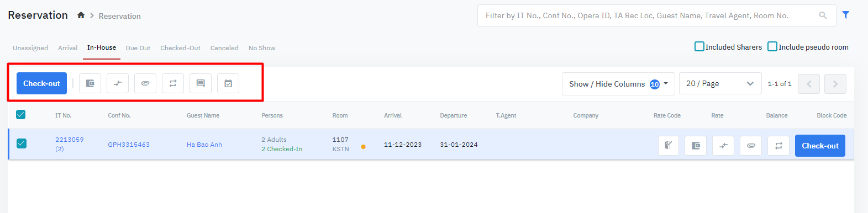
Task: Expand the Show / Hide Columns dropdown
Action: tap(618, 84)
